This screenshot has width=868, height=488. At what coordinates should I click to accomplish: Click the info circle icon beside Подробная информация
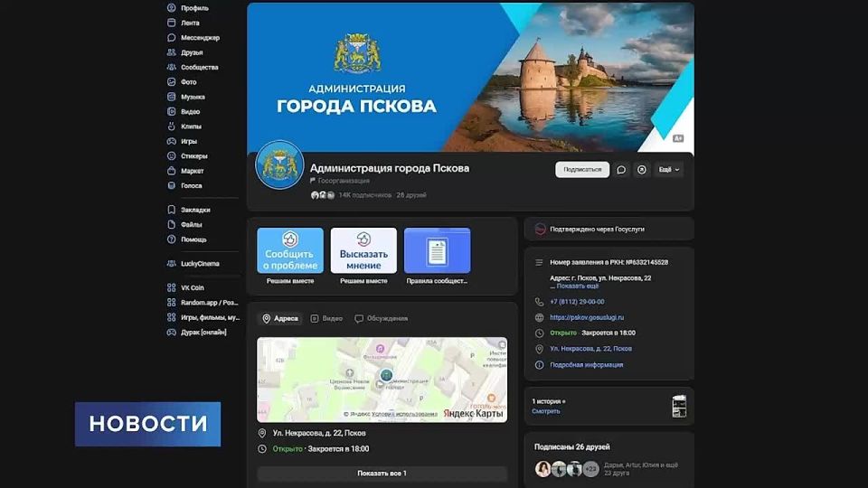pyautogui.click(x=539, y=365)
